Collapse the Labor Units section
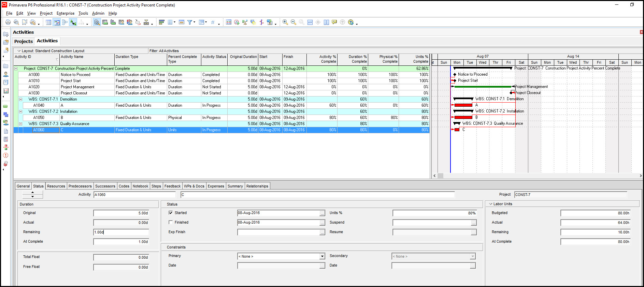Viewport: 644px width, 287px height. 491,204
